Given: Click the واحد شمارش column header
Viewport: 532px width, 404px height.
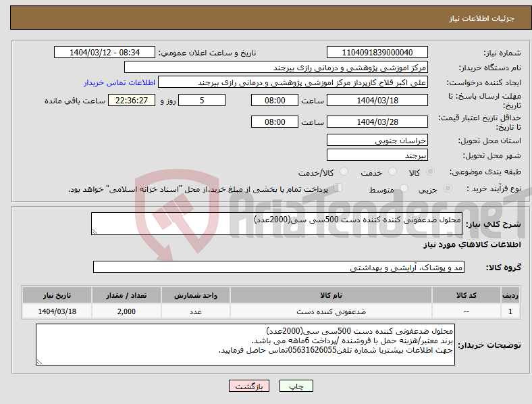Looking at the screenshot, I should click(196, 295).
